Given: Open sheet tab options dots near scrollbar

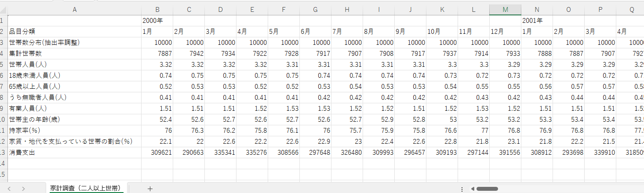Looking at the screenshot, I should coord(462,189).
